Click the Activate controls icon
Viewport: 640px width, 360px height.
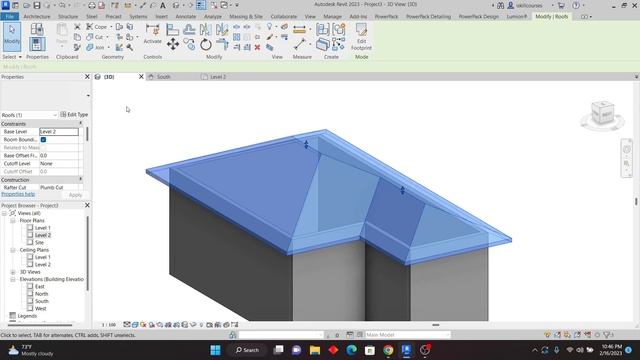153,30
